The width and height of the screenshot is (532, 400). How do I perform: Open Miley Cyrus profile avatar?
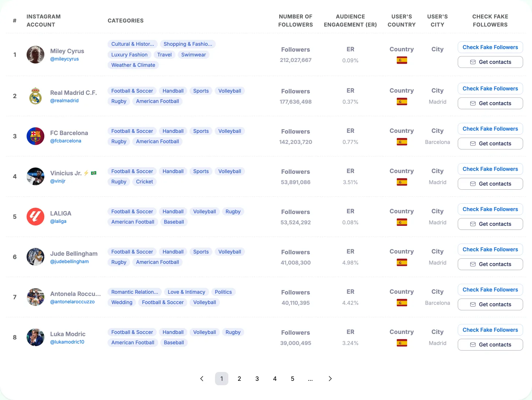pyautogui.click(x=35, y=55)
